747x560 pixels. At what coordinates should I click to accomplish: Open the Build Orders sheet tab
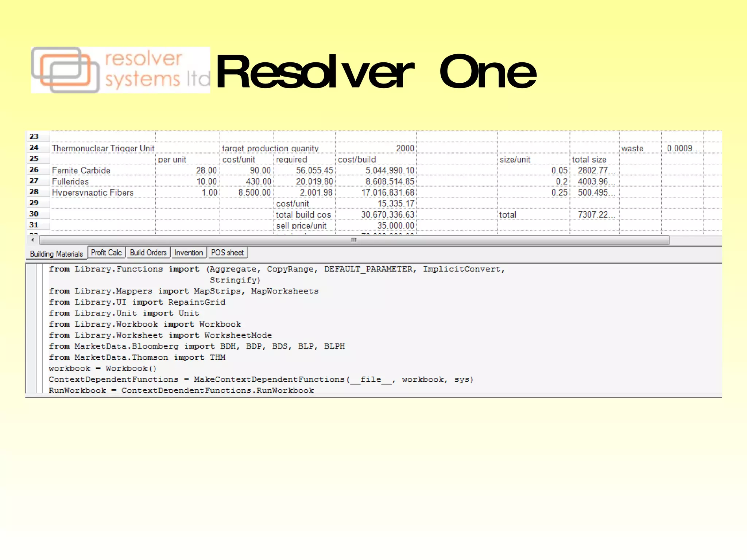tap(148, 253)
